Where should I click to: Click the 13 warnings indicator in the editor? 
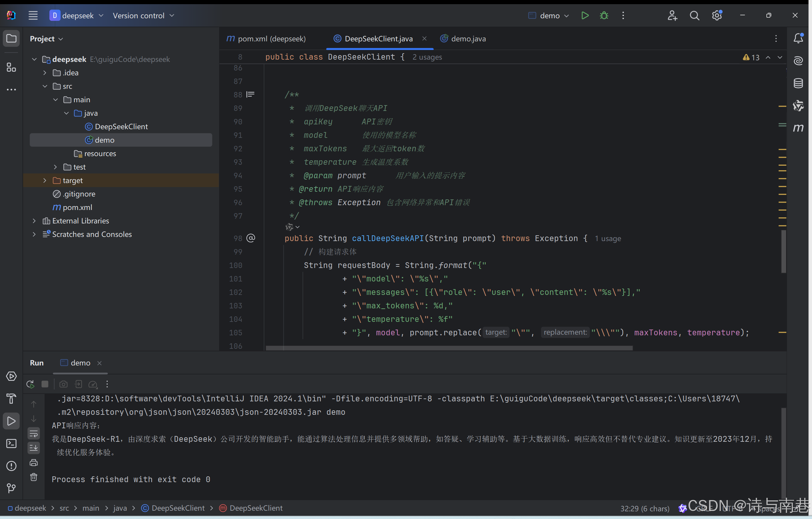coord(751,58)
